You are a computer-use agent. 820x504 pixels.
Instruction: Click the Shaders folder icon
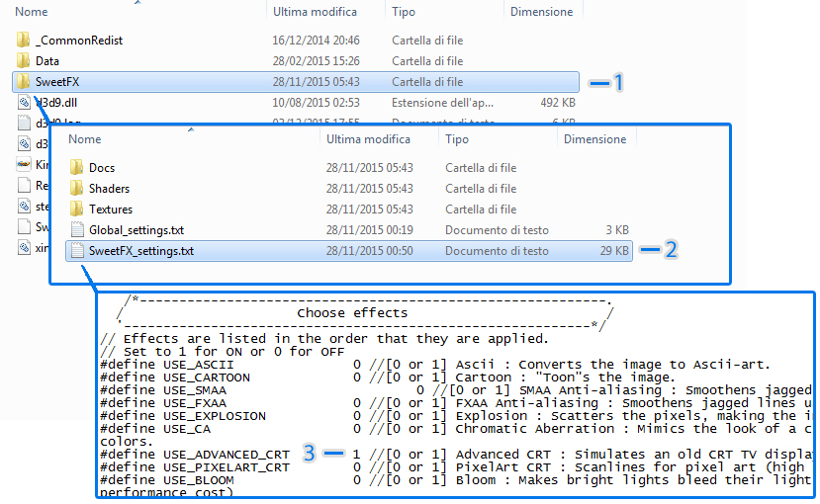76,189
